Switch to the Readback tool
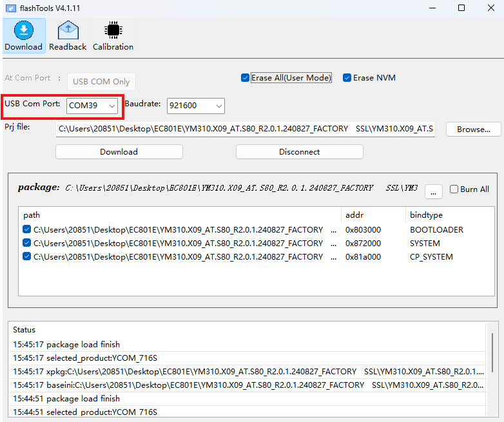The image size is (504, 422). click(68, 35)
